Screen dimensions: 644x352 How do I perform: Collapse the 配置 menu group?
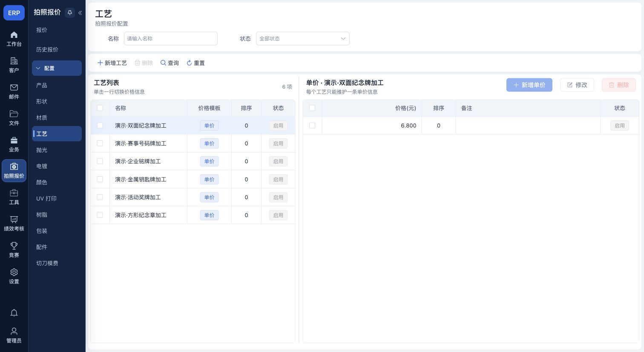pyautogui.click(x=57, y=68)
